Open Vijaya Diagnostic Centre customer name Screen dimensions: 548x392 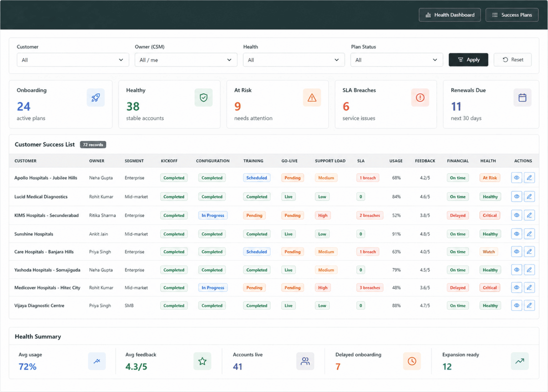tap(39, 306)
